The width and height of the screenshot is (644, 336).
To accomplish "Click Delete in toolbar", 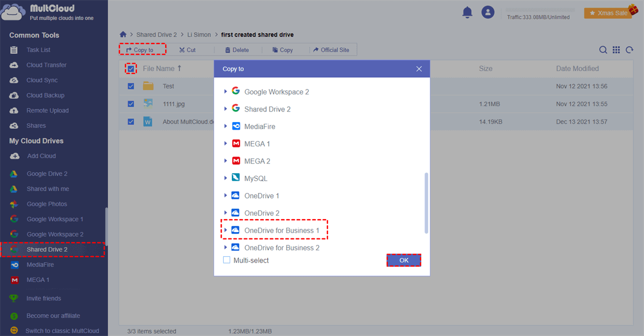I will (x=237, y=50).
